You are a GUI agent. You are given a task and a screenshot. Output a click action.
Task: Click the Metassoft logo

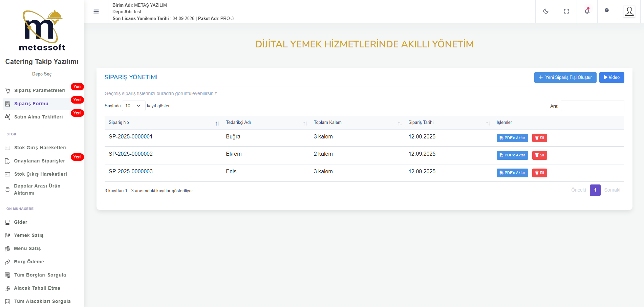click(42, 30)
